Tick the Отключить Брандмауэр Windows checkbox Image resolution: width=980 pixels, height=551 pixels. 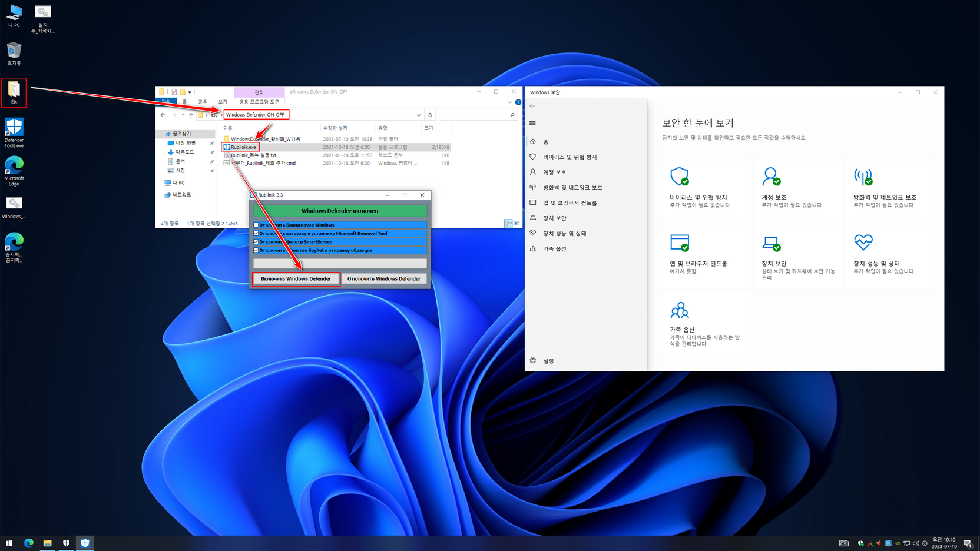pyautogui.click(x=256, y=225)
